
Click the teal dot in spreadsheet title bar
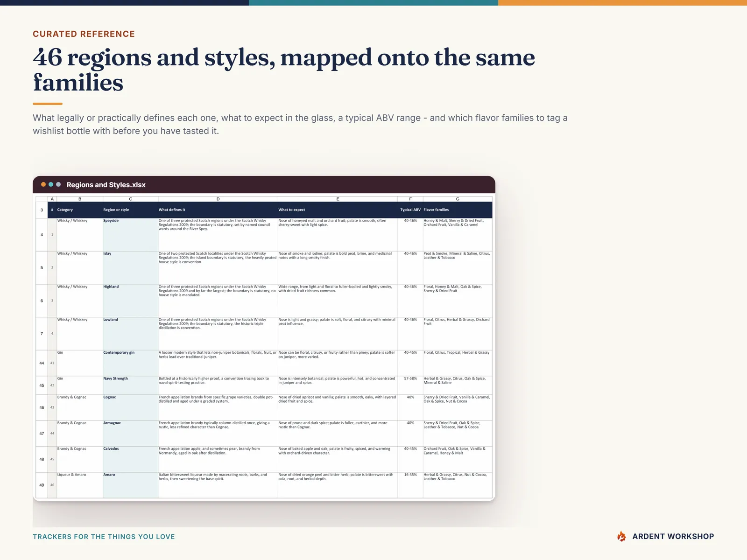51,184
